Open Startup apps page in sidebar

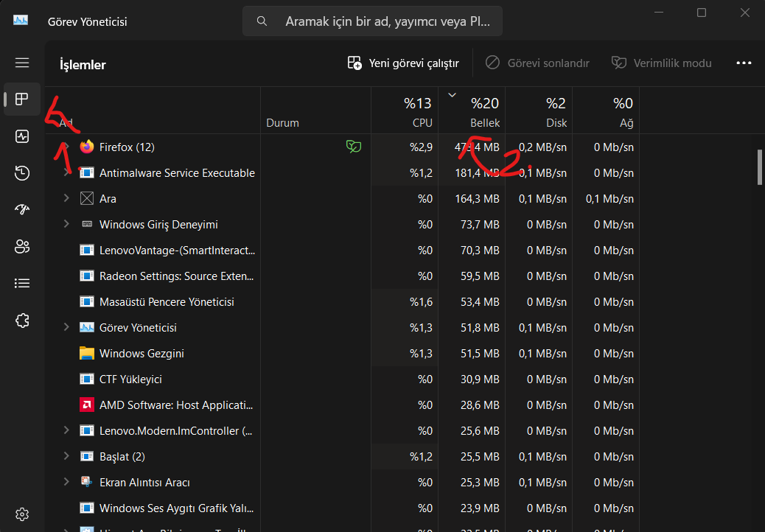pos(22,210)
